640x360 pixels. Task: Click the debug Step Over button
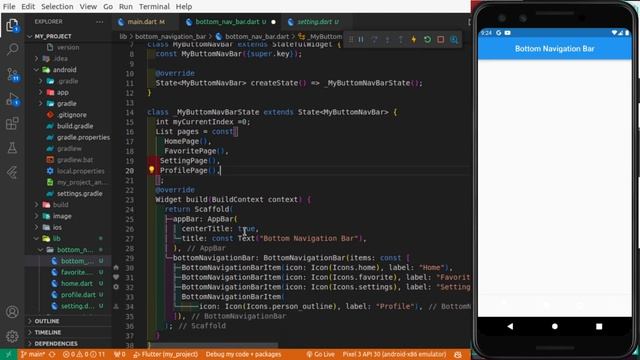(x=374, y=40)
